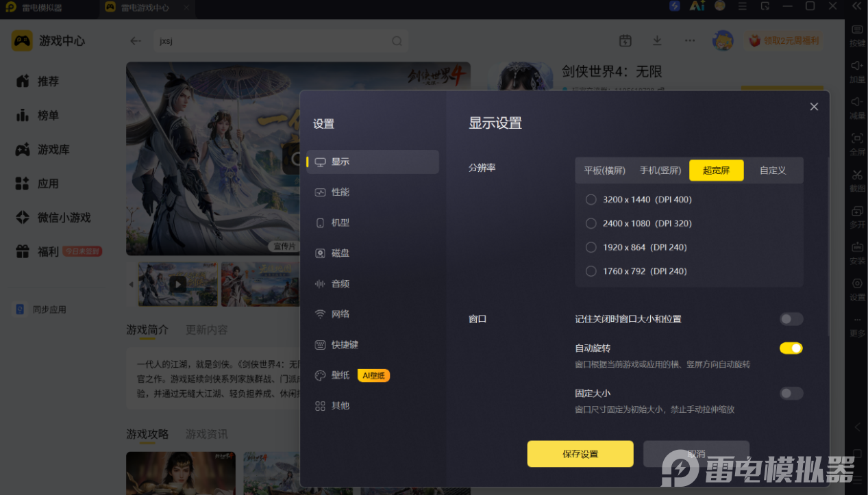Turn on the 固定大小 fixed size toggle

point(791,393)
